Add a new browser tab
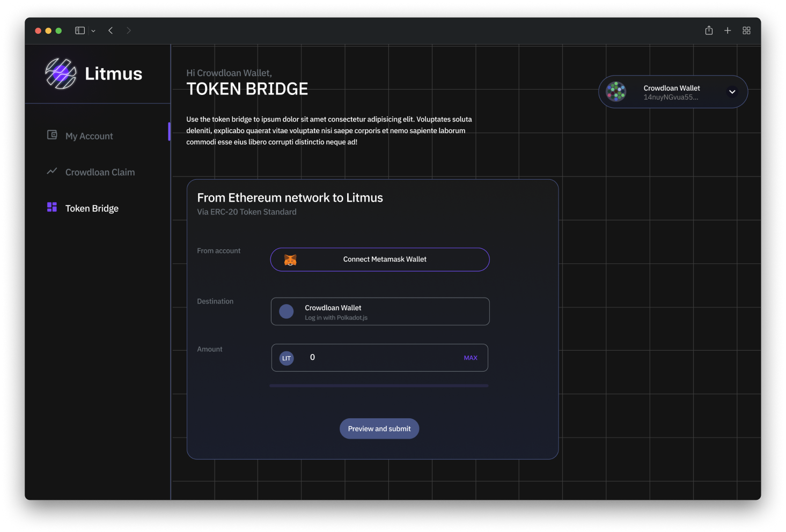 [728, 31]
